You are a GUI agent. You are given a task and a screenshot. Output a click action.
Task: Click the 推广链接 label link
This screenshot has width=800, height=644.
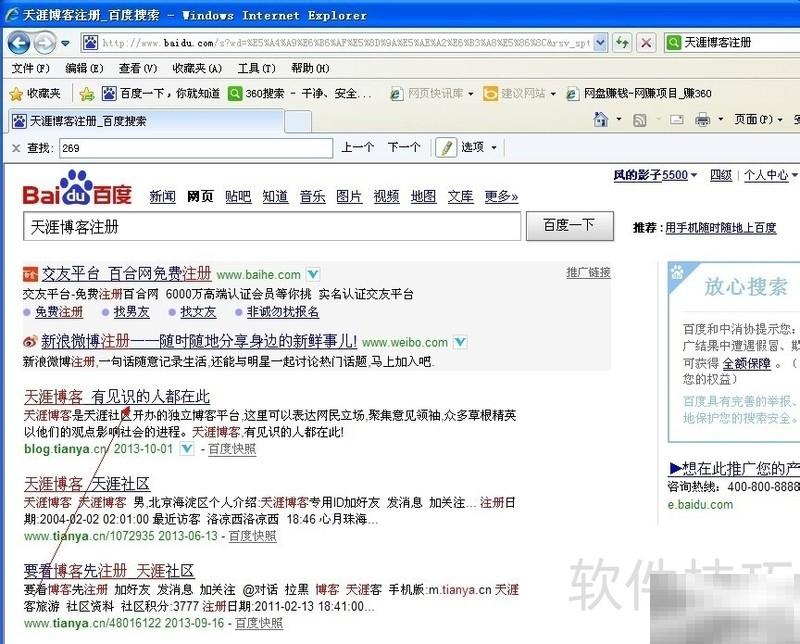click(x=588, y=273)
